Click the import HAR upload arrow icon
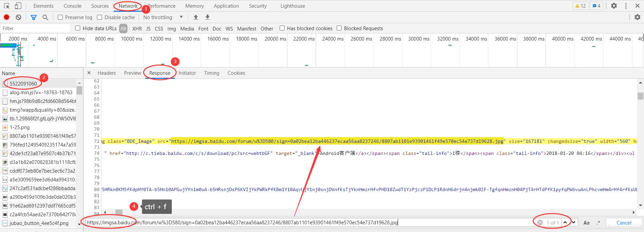 click(x=196, y=17)
